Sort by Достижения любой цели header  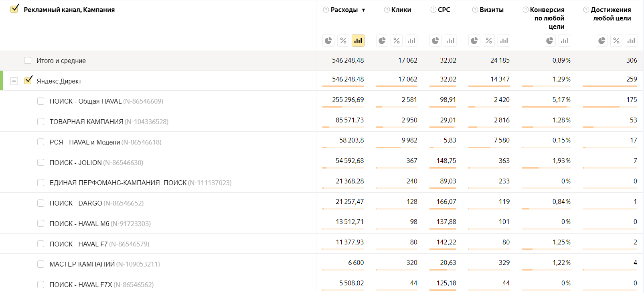pos(611,14)
